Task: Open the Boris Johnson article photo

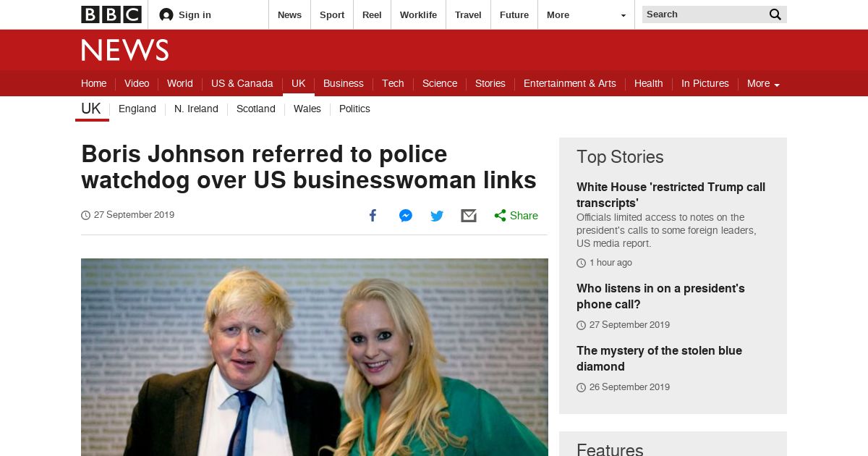Action: (x=315, y=357)
